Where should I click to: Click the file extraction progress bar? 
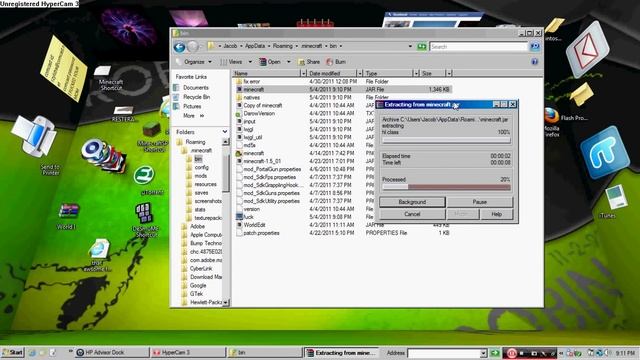pyautogui.click(x=446, y=140)
